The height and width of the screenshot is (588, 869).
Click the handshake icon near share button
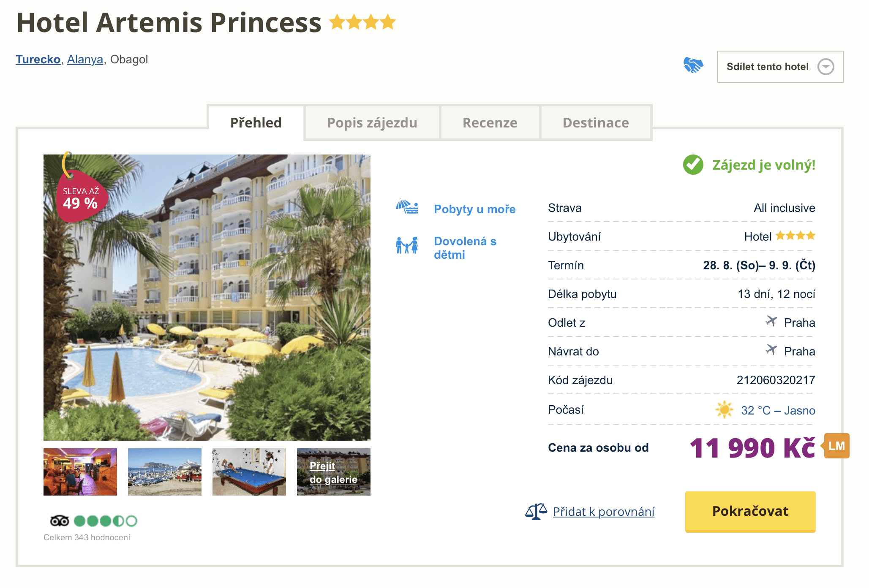click(693, 65)
